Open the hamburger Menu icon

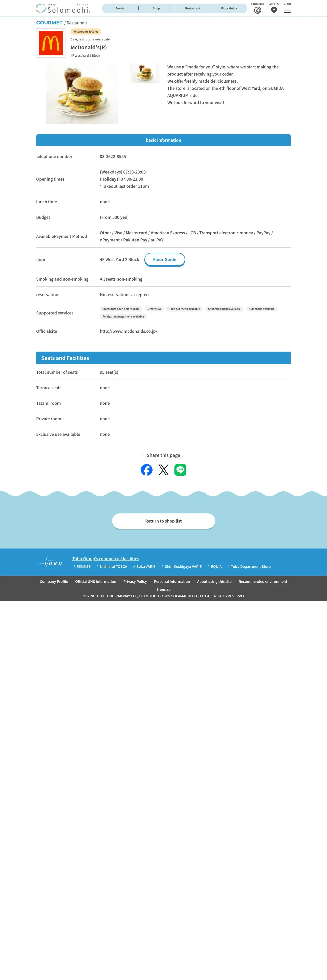(287, 10)
